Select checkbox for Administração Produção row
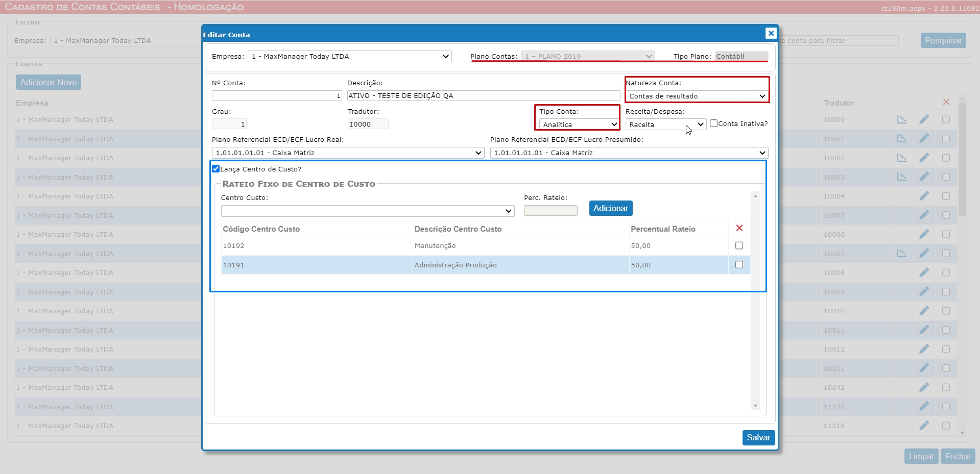980x474 pixels. pyautogui.click(x=739, y=264)
